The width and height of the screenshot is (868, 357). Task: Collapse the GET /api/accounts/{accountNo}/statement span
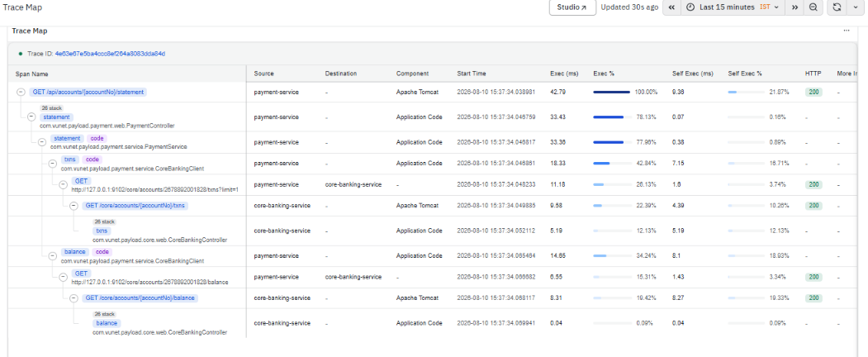(x=21, y=93)
